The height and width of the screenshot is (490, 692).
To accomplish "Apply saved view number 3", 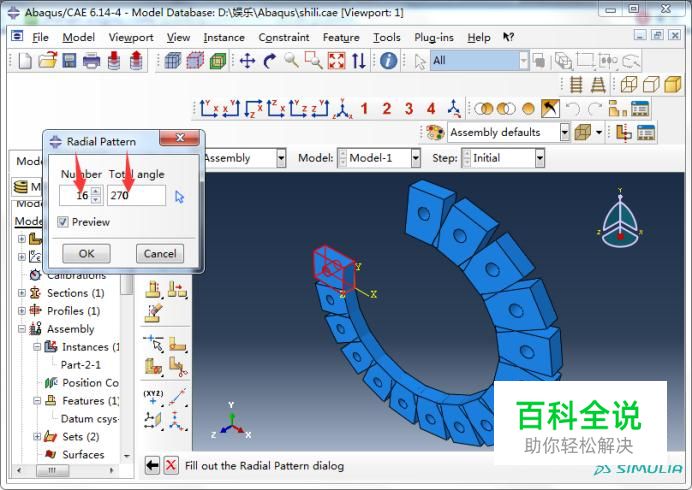I will pyautogui.click(x=409, y=109).
